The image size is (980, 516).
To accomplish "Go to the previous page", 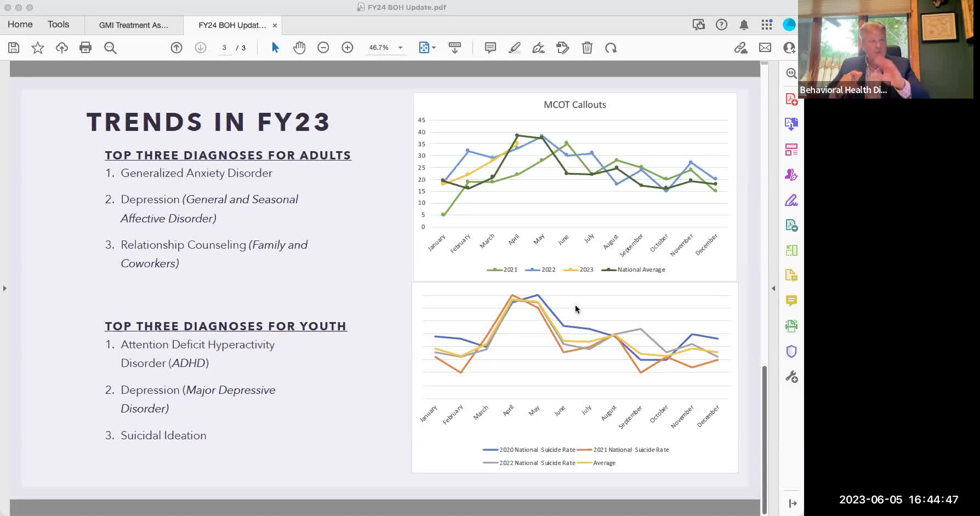I will [176, 48].
